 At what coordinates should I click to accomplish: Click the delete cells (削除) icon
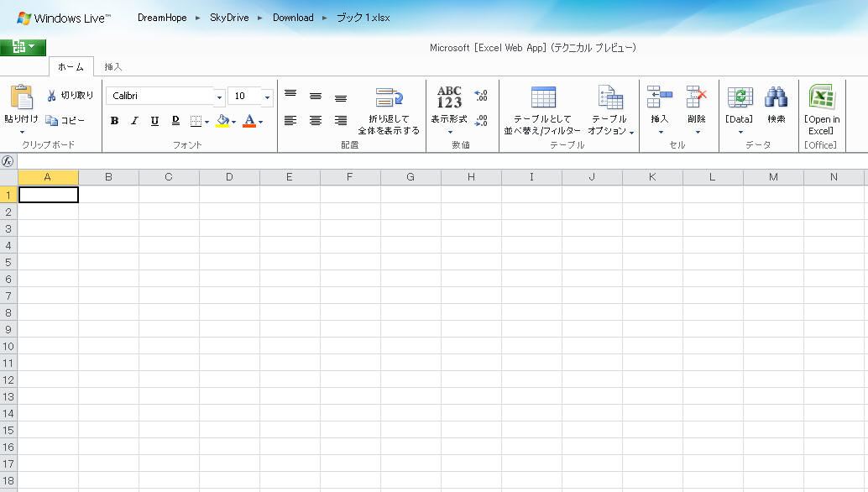click(x=697, y=97)
